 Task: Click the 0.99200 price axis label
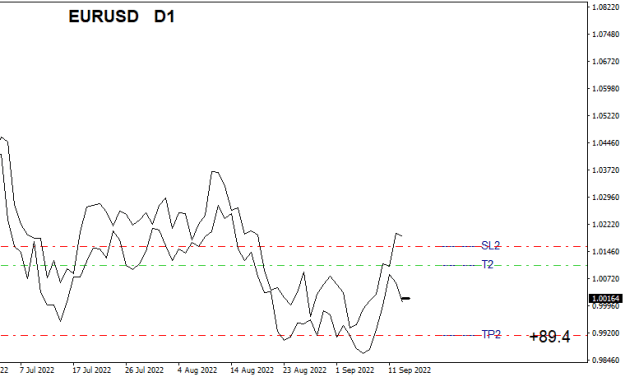(606, 333)
